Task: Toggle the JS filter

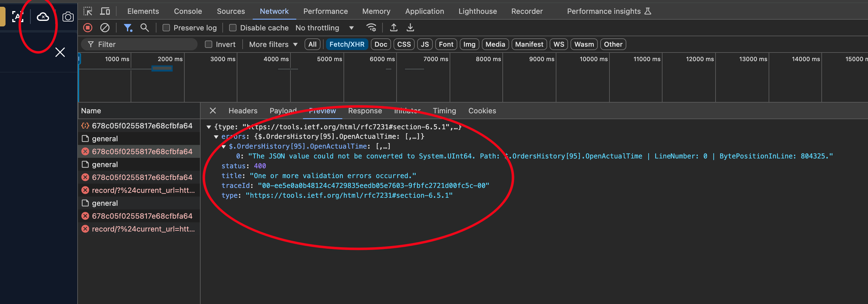Action: pyautogui.click(x=424, y=44)
